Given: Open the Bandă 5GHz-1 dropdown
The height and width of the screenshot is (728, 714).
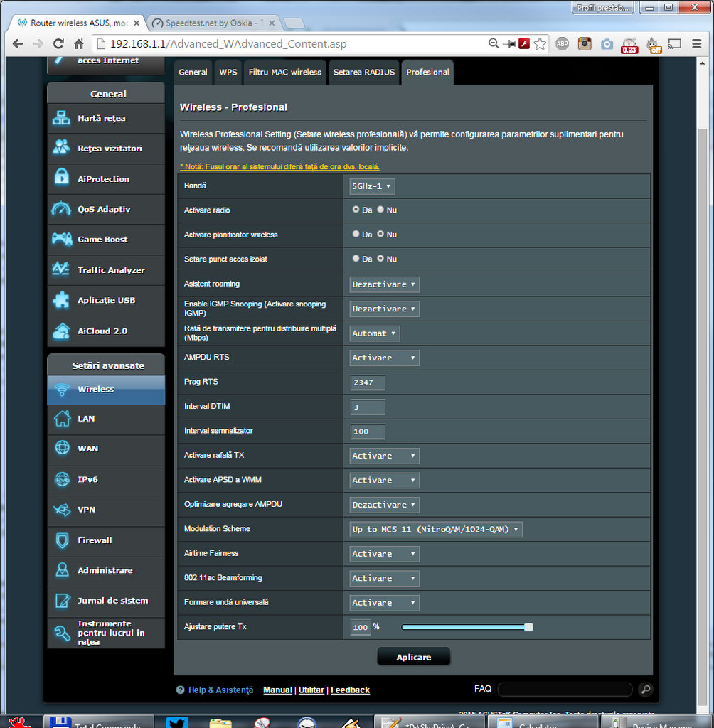Looking at the screenshot, I should [371, 186].
